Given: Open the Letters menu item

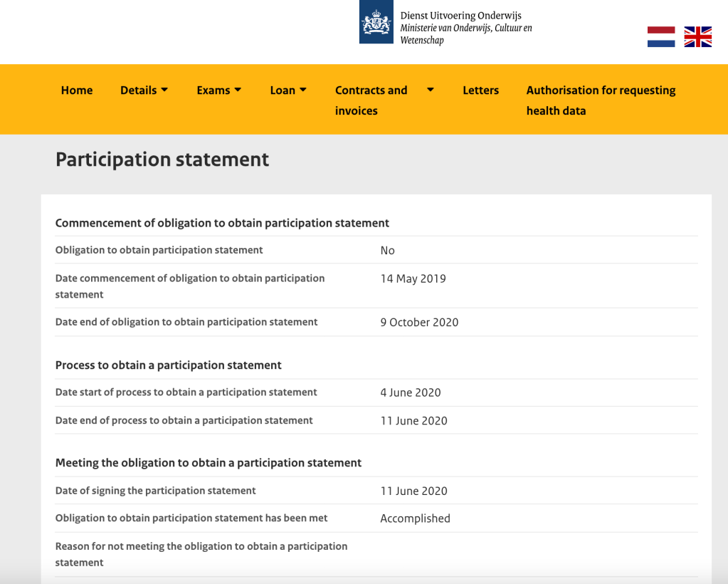Looking at the screenshot, I should 480,90.
